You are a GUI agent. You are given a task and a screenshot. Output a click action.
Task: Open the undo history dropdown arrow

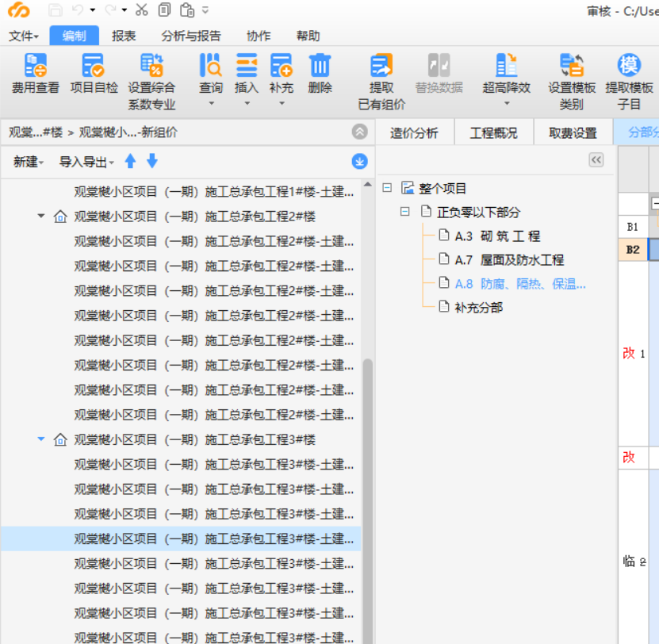93,10
